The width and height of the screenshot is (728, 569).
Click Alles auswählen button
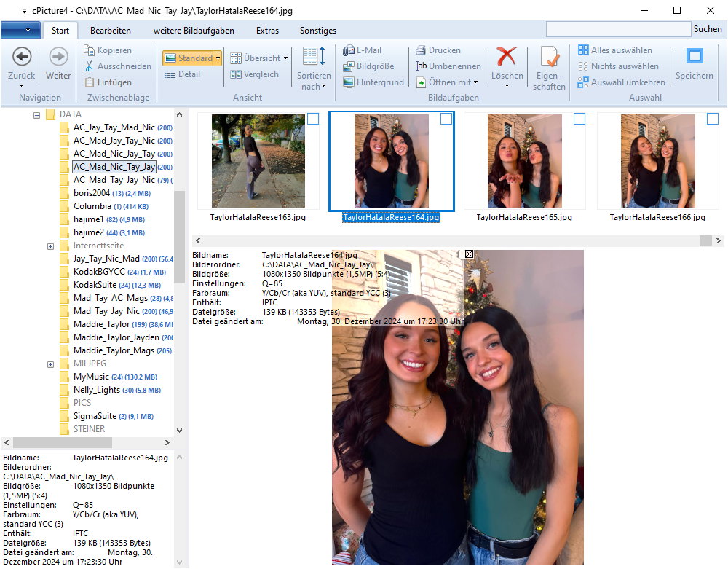tap(615, 50)
